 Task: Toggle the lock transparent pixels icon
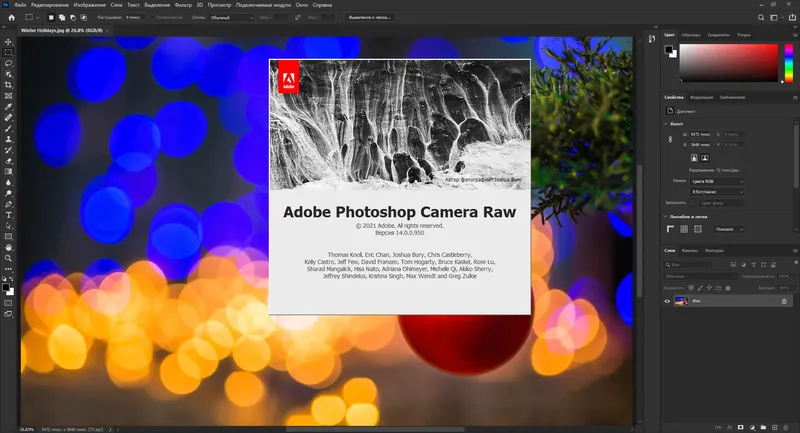[x=691, y=288]
